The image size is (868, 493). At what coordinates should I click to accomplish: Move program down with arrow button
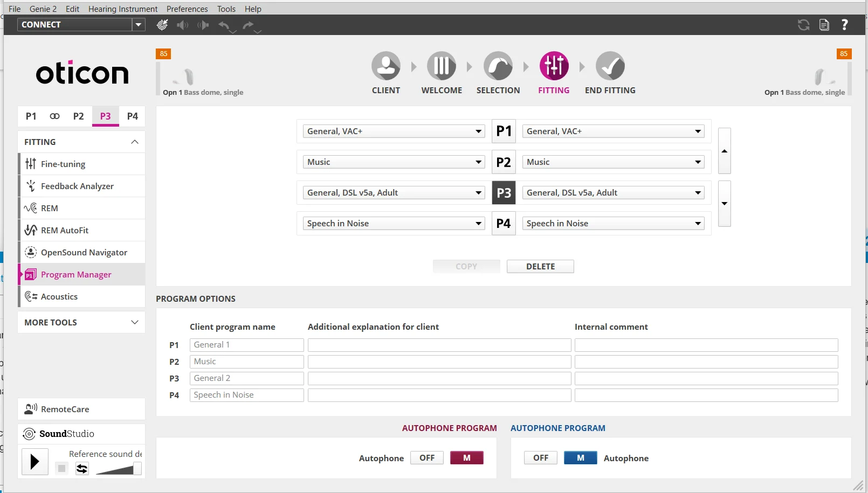pyautogui.click(x=725, y=203)
